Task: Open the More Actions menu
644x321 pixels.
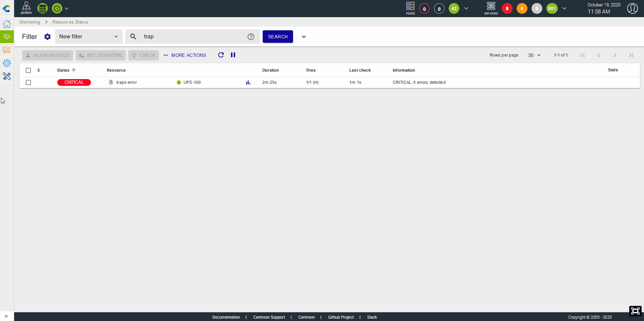Action: pyautogui.click(x=185, y=55)
